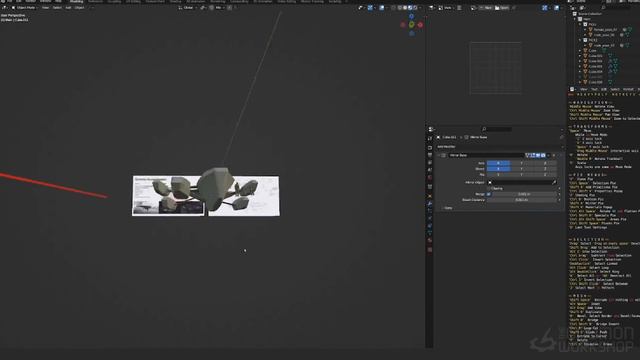Switch viewport to rendered shading

pyautogui.click(x=416, y=8)
